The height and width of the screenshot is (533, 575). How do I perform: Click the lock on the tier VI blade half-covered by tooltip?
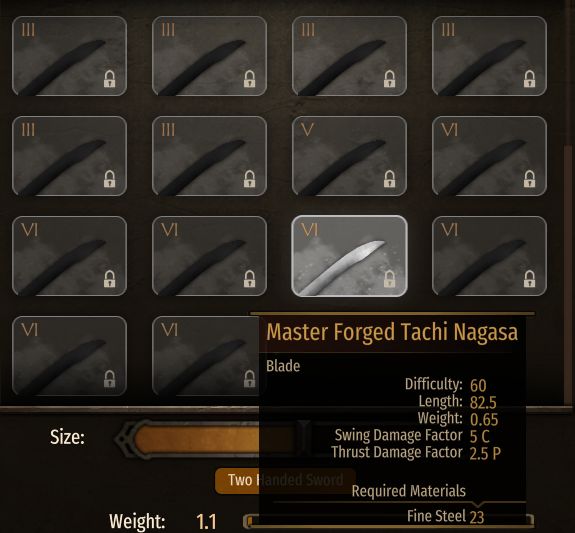point(249,379)
